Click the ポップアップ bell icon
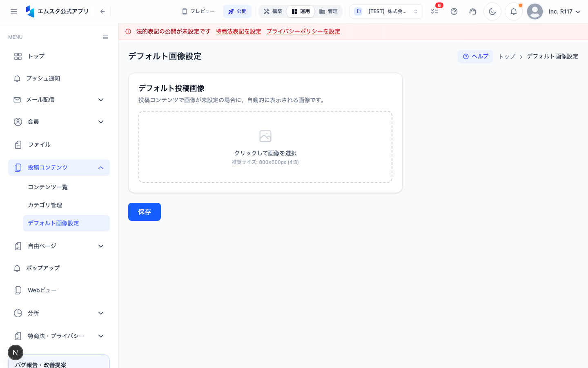 (x=17, y=268)
